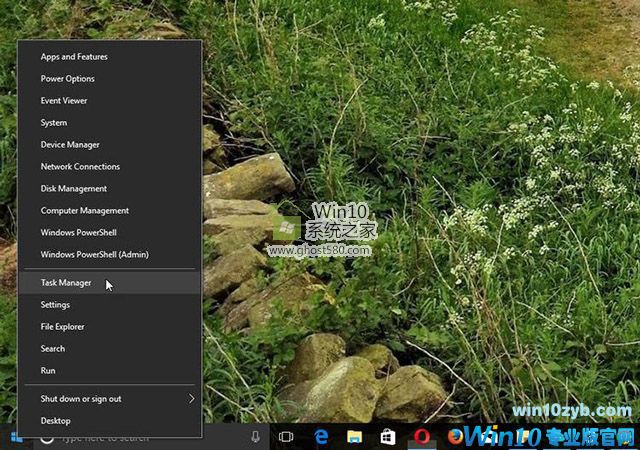Screen dimensions: 640x450
Task: Open Network Connections
Action: 80,167
